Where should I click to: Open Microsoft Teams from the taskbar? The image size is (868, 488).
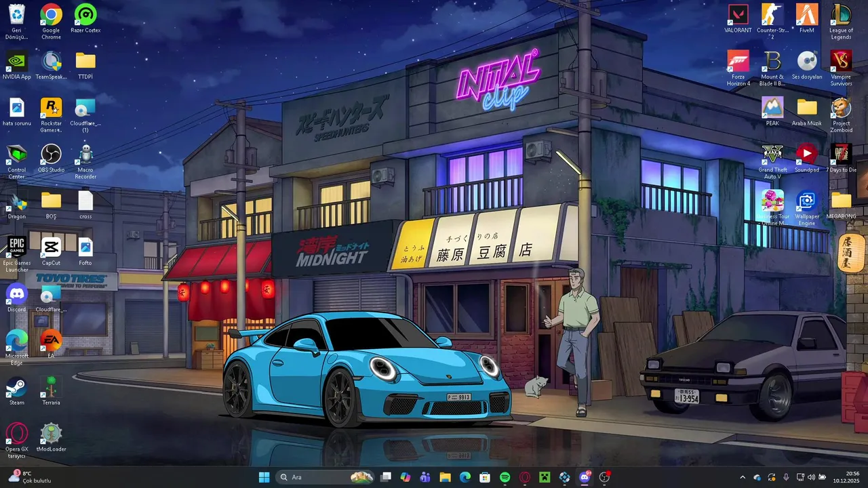(x=425, y=477)
